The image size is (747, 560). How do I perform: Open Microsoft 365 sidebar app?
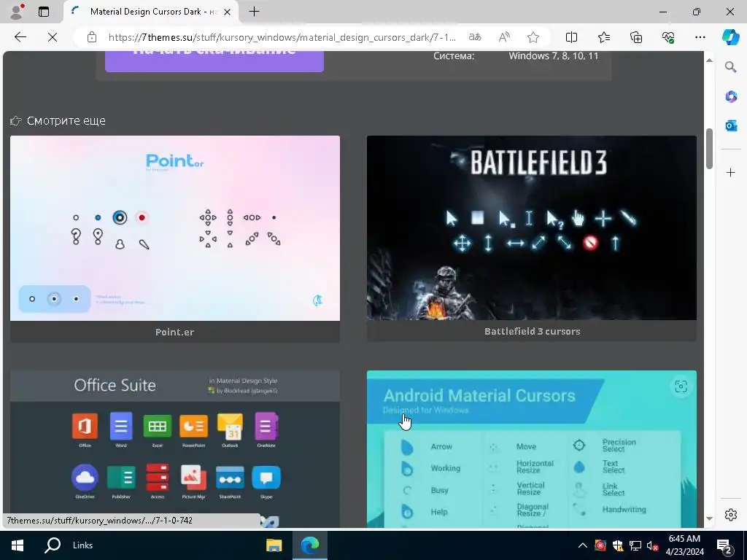(x=731, y=97)
